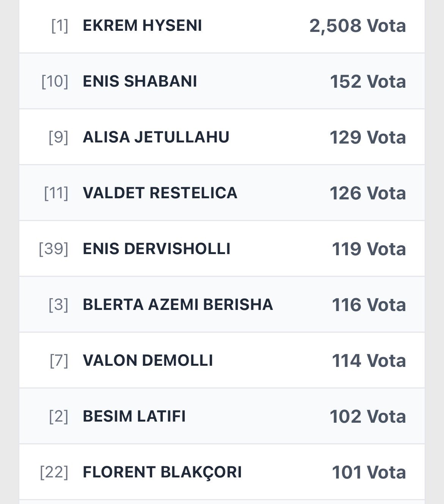Image resolution: width=444 pixels, height=504 pixels.
Task: Select the 126 Vota value
Action: (368, 193)
